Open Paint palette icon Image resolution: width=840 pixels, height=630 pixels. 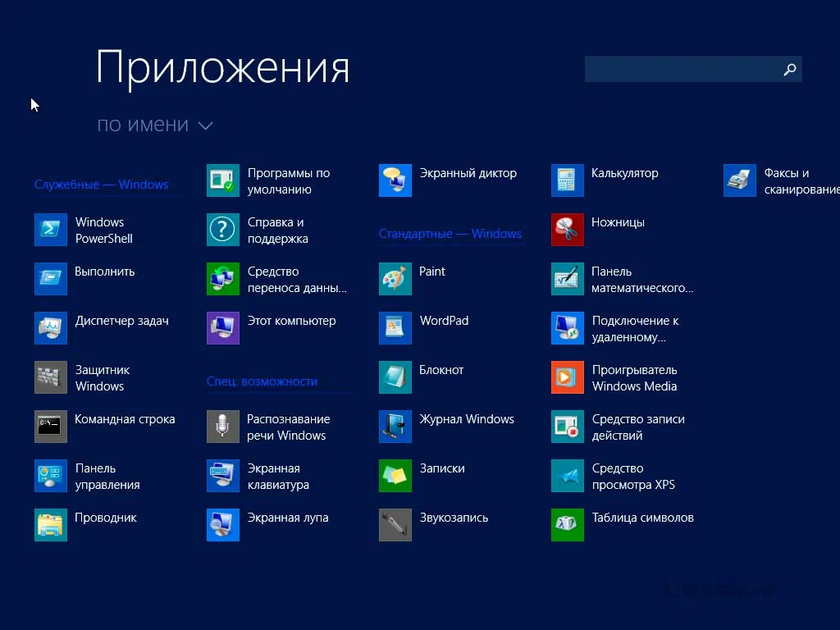pyautogui.click(x=395, y=279)
